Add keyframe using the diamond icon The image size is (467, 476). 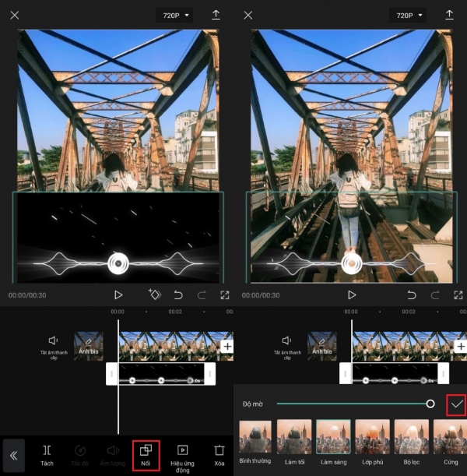pos(154,295)
